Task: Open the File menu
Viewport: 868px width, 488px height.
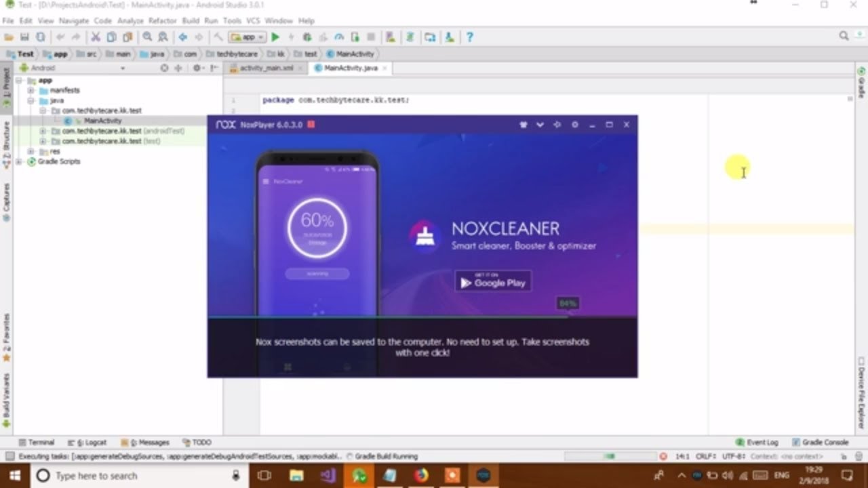Action: [x=7, y=21]
